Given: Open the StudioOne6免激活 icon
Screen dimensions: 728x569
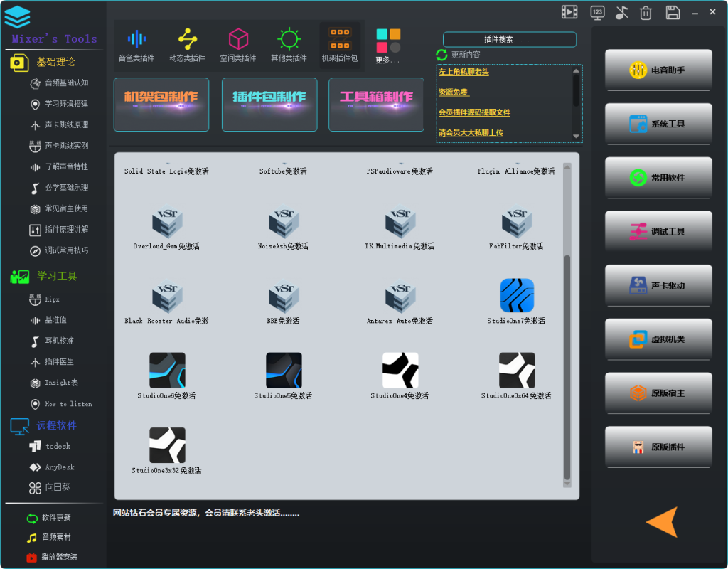Looking at the screenshot, I should pyautogui.click(x=167, y=370).
